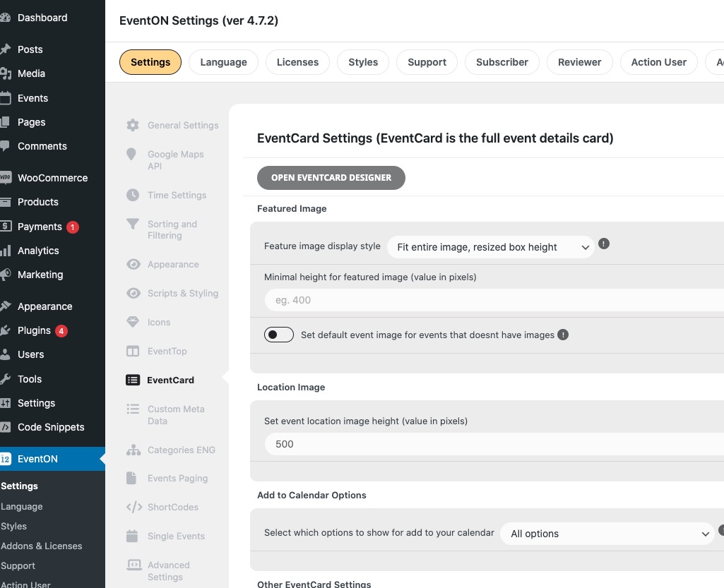
Task: Click the EventON calendar icon
Action: pos(5,459)
